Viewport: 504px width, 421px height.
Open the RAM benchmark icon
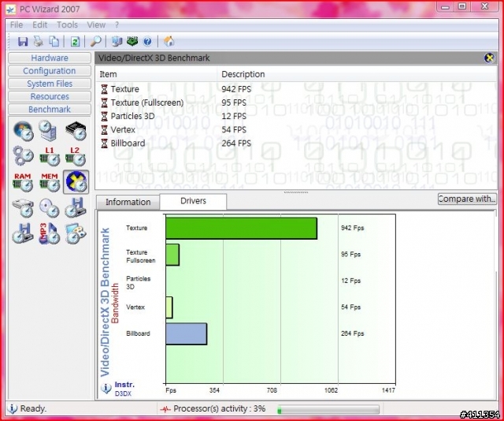pos(23,182)
